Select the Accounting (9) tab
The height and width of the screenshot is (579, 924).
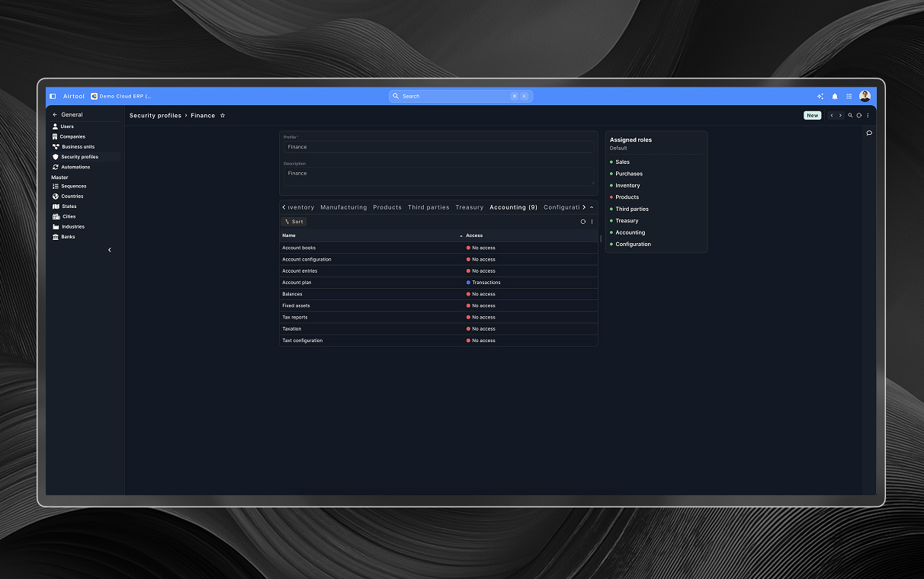click(513, 207)
